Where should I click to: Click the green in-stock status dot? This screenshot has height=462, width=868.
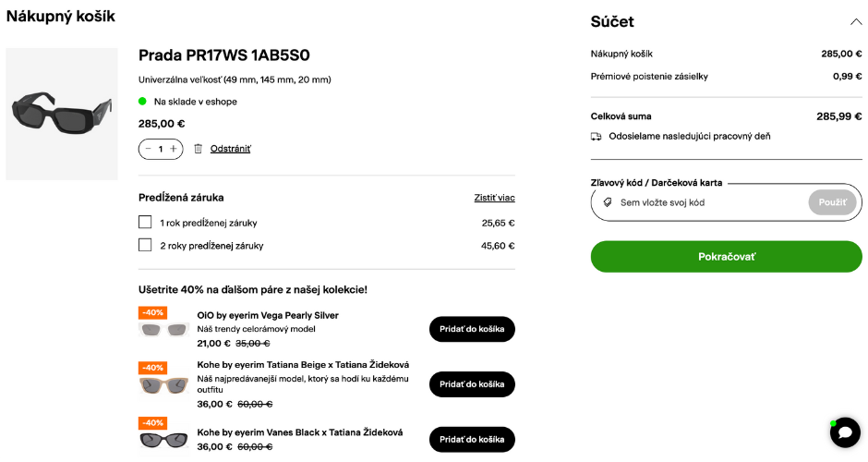(142, 102)
